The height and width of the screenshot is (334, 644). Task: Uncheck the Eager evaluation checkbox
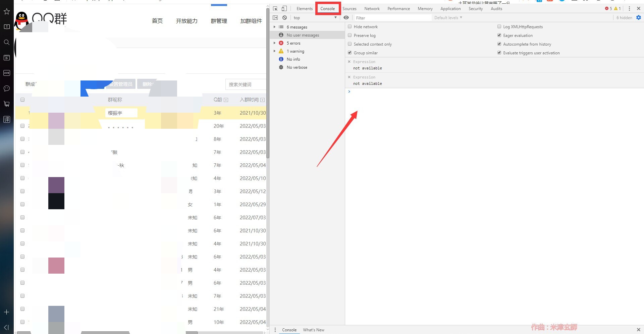click(499, 35)
